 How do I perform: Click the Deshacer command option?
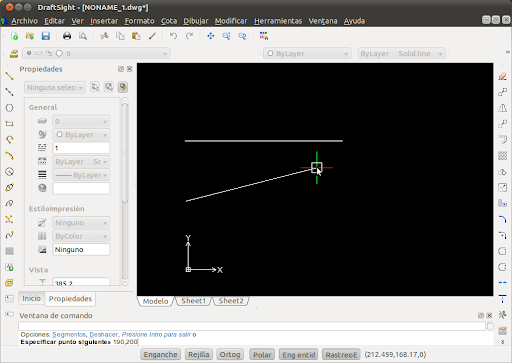click(x=104, y=334)
